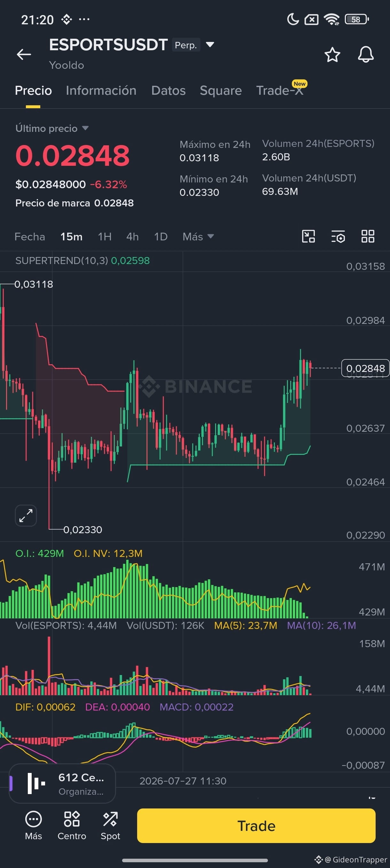Image resolution: width=390 pixels, height=868 pixels.
Task: Switch to the Datos tab
Action: pyautogui.click(x=168, y=91)
